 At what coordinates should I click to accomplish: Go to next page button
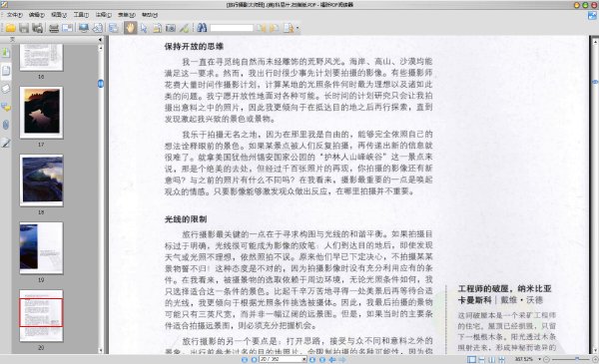click(312, 359)
